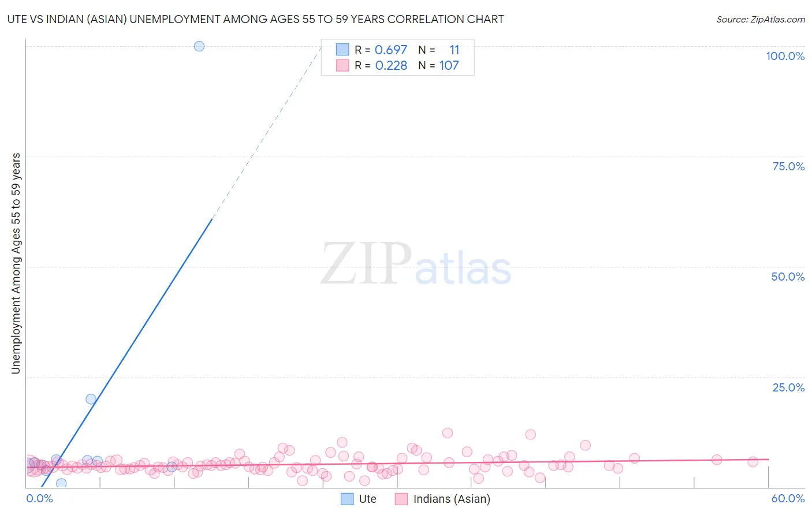Click the pink swatch beside R = 0.228
The height and width of the screenshot is (515, 812).
342,65
